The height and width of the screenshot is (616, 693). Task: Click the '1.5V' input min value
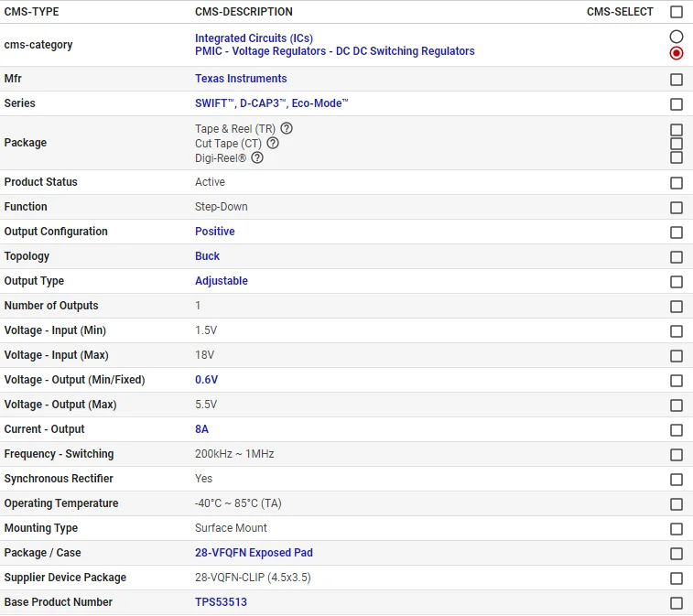(x=206, y=330)
